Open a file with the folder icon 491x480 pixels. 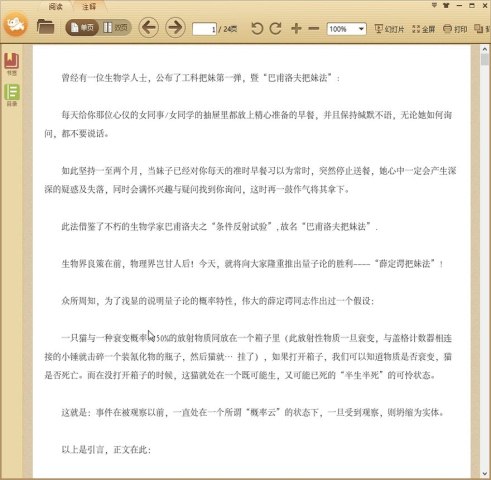[x=46, y=27]
